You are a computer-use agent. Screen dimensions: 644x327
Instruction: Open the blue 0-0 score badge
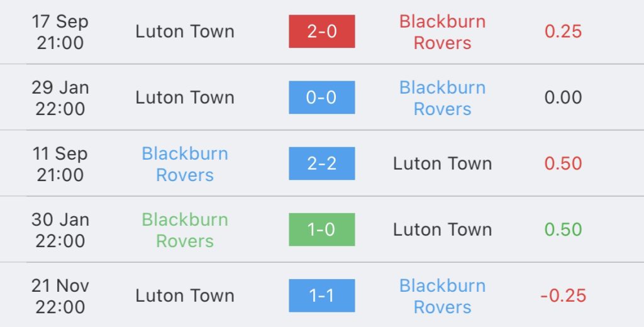click(321, 97)
